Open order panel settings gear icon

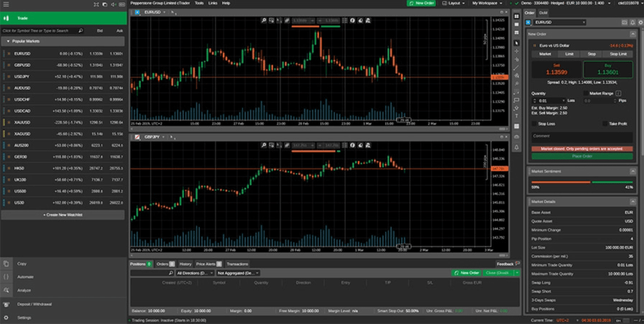pos(640,22)
